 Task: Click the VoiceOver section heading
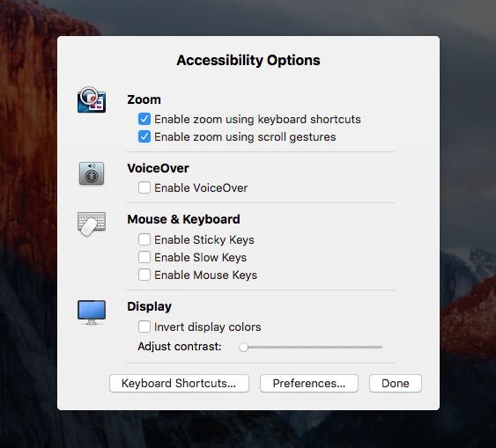click(x=159, y=168)
